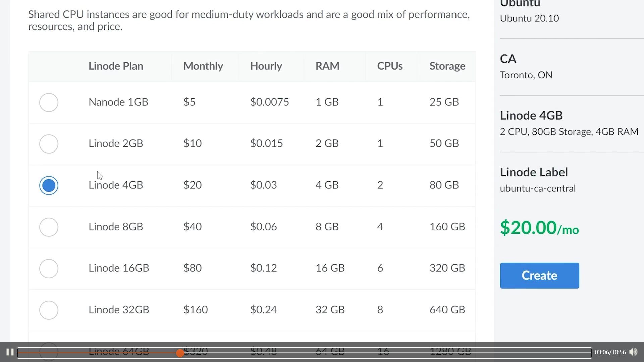
Task: Select the Linode 32GB plan radio button
Action: (x=49, y=310)
